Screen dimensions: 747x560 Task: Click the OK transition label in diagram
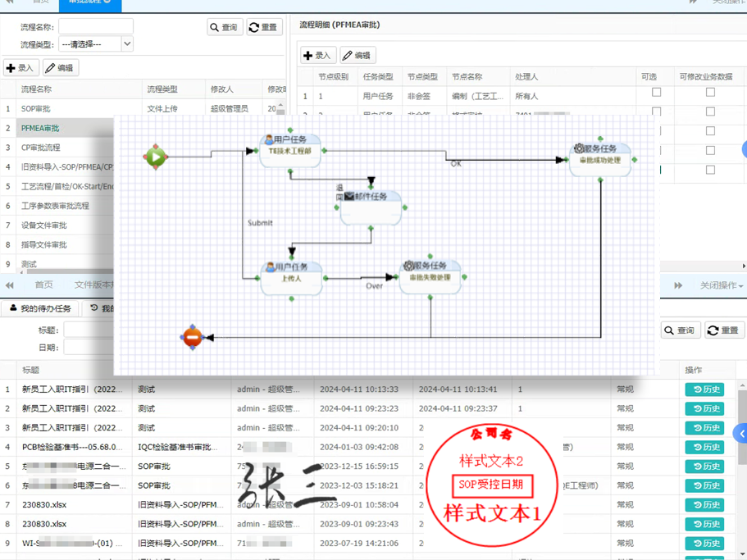coord(456,163)
